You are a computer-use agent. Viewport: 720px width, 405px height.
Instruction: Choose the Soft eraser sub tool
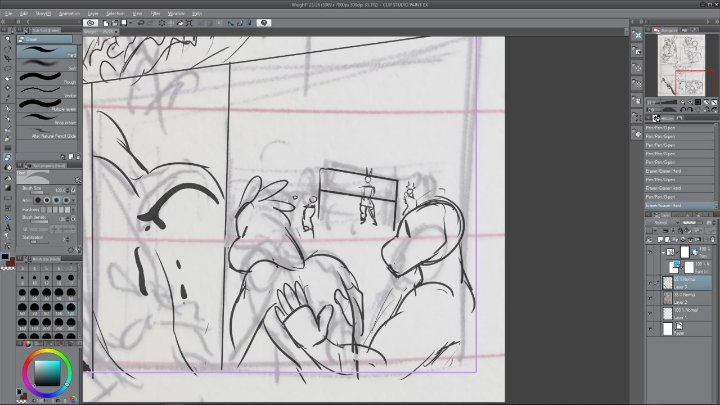pyautogui.click(x=47, y=65)
